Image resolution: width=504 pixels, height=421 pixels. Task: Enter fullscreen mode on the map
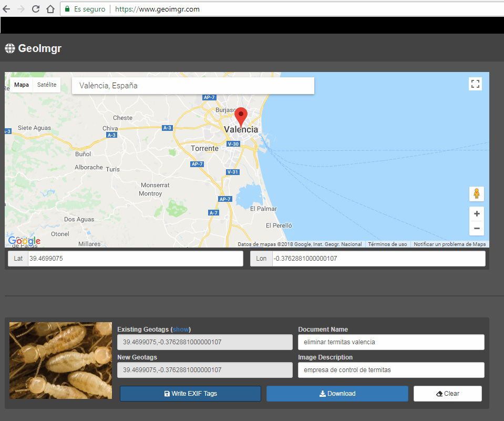[476, 84]
